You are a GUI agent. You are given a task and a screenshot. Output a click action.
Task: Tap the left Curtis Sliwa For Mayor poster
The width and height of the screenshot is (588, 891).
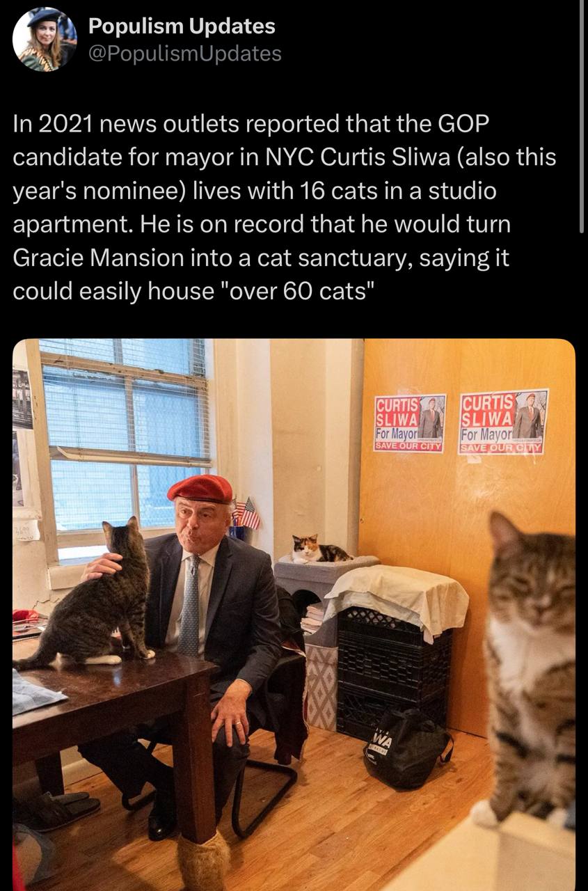click(409, 424)
